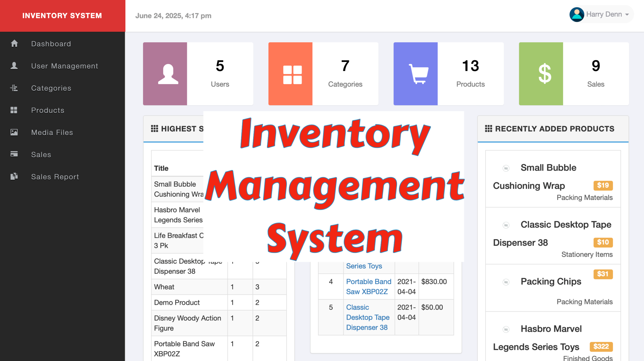The width and height of the screenshot is (644, 361).
Task: Click the Media Files picture icon
Action: (x=14, y=132)
